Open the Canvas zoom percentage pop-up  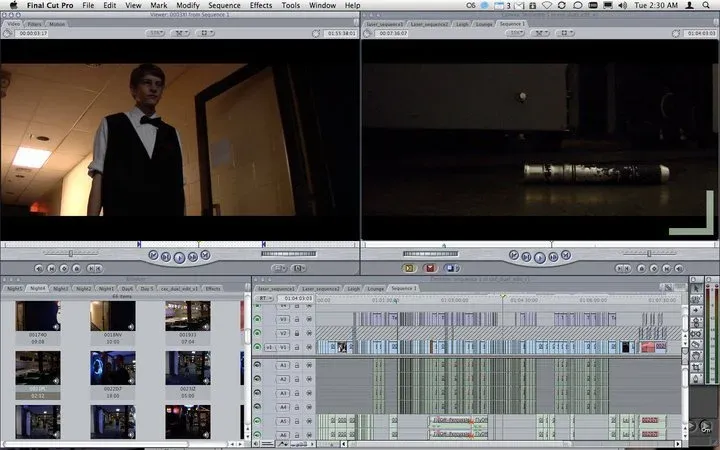click(515, 33)
